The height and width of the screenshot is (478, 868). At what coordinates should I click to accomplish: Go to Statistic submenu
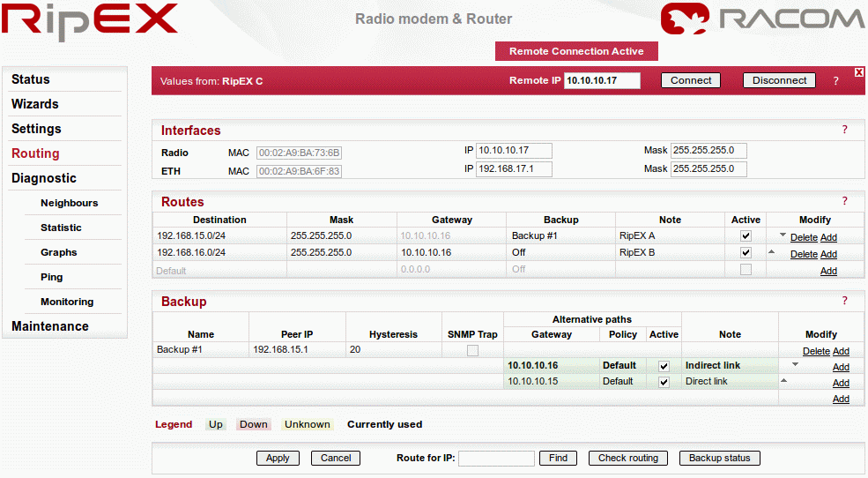(61, 228)
